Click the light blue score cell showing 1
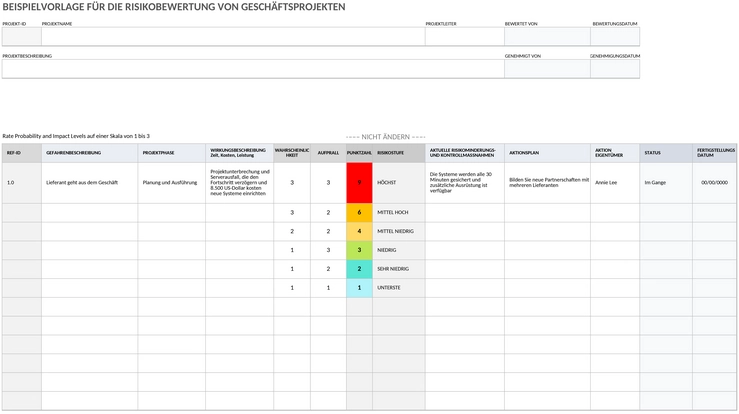The image size is (739, 414). (x=359, y=288)
